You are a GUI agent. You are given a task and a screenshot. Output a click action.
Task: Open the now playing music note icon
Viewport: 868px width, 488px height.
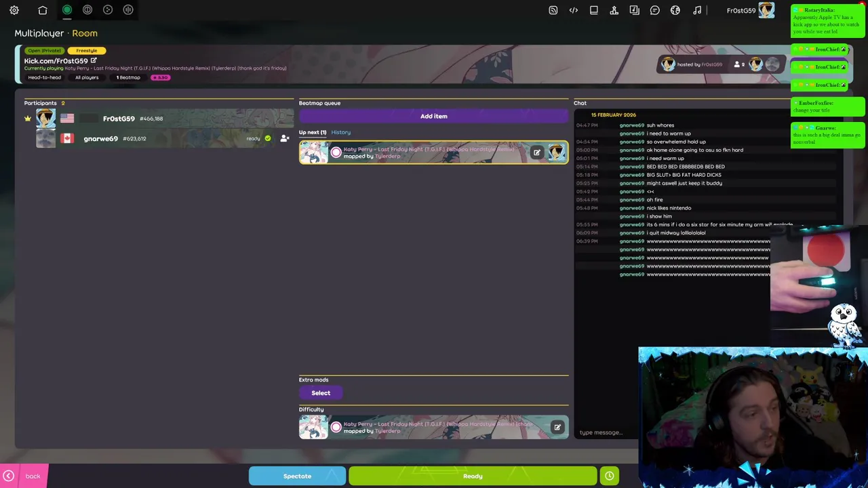(697, 10)
